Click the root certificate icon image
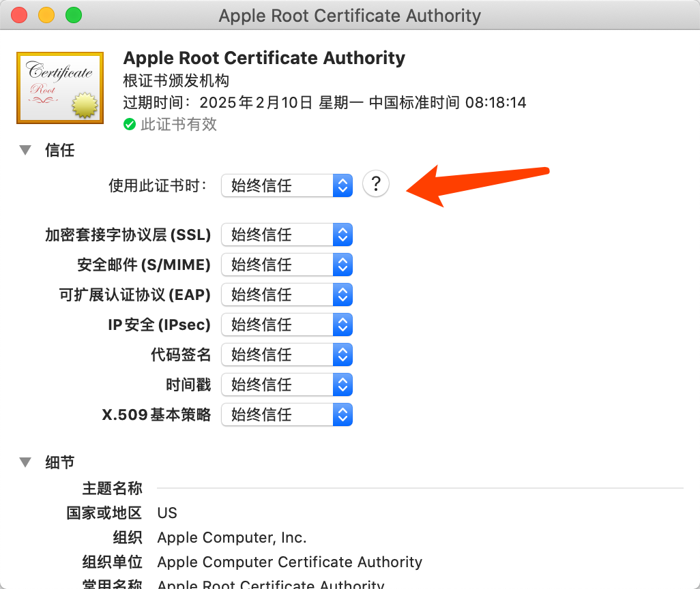 [x=60, y=88]
